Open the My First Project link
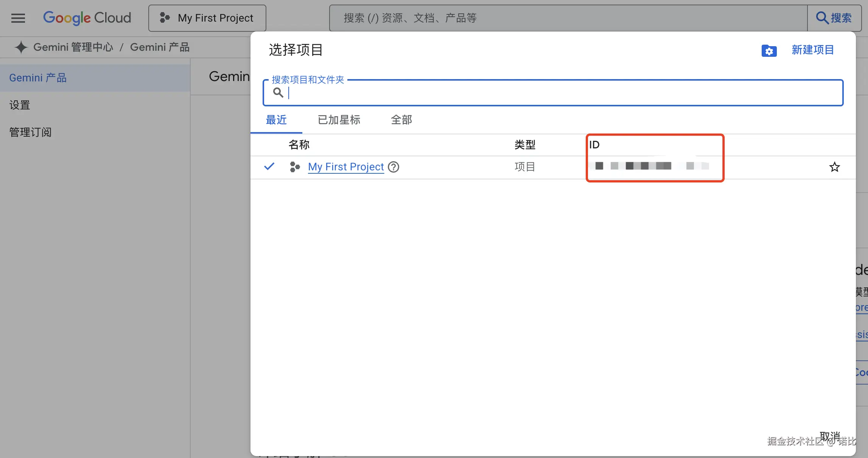The height and width of the screenshot is (458, 868). pos(346,167)
